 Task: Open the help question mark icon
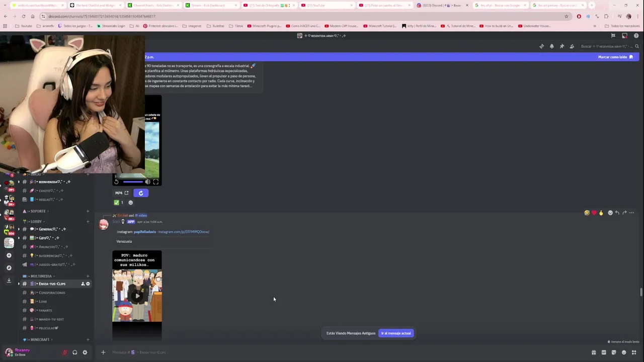636,36
